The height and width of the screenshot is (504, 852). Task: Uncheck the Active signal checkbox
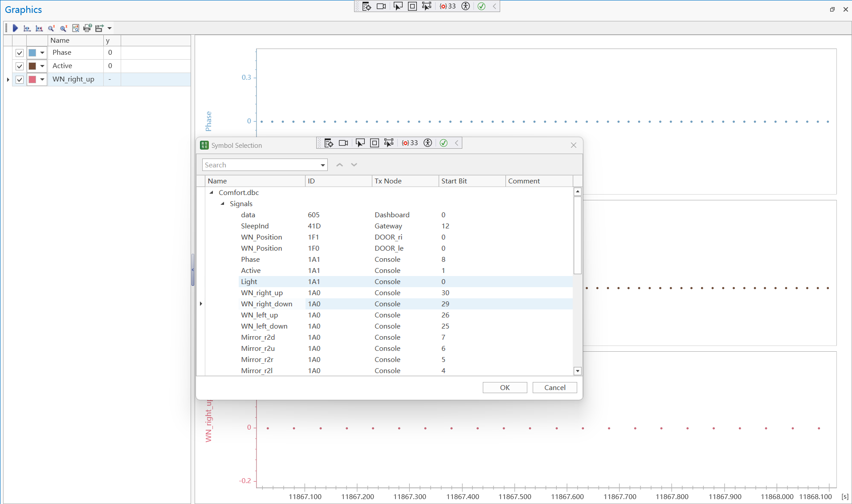click(x=20, y=66)
